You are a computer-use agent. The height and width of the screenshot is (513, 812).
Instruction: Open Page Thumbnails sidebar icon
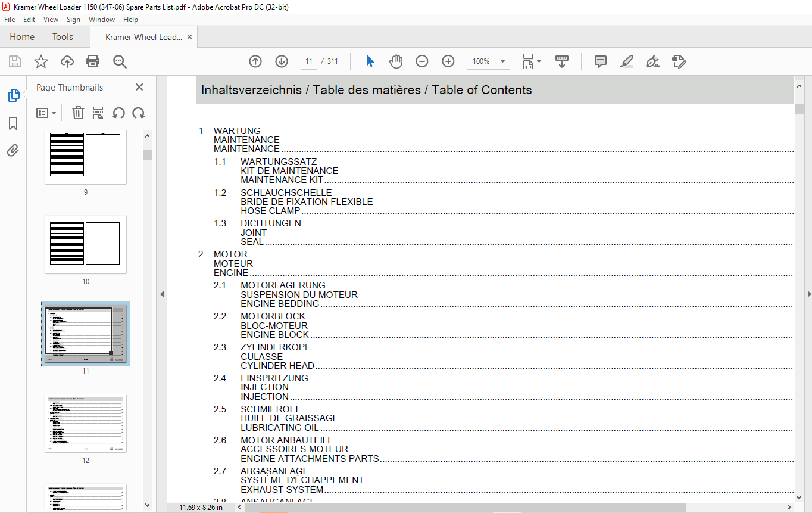coord(13,95)
